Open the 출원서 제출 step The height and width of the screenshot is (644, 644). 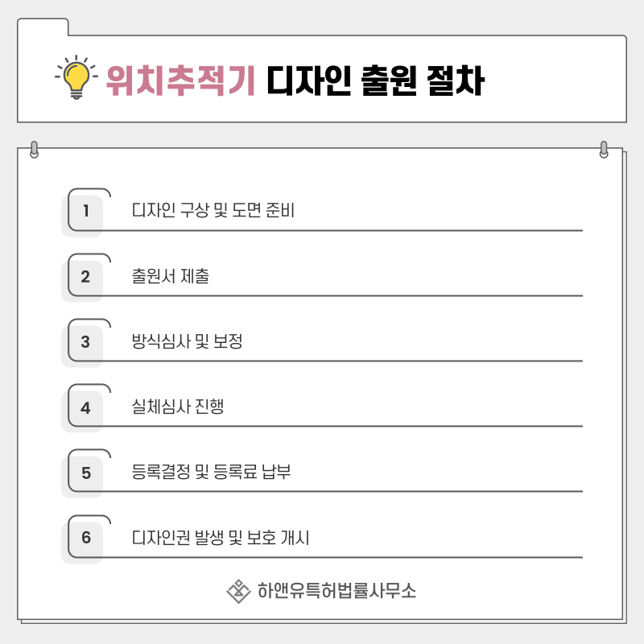(x=171, y=276)
